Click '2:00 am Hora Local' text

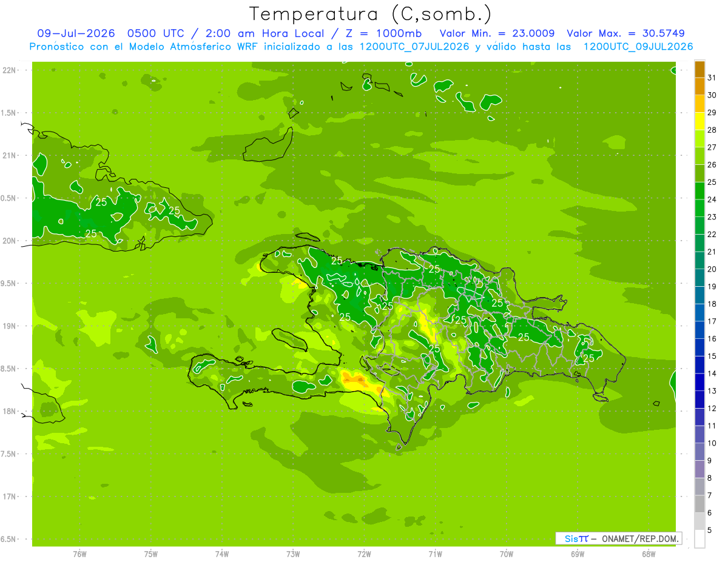[x=262, y=33]
